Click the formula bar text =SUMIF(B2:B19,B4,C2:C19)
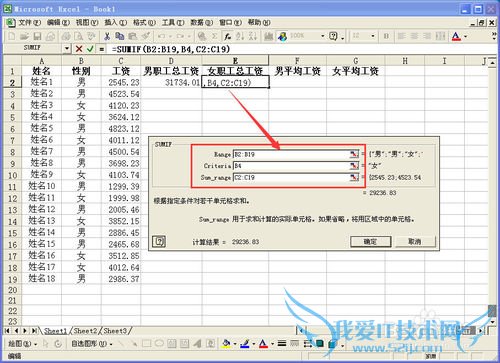The height and width of the screenshot is (363, 500). [x=171, y=49]
